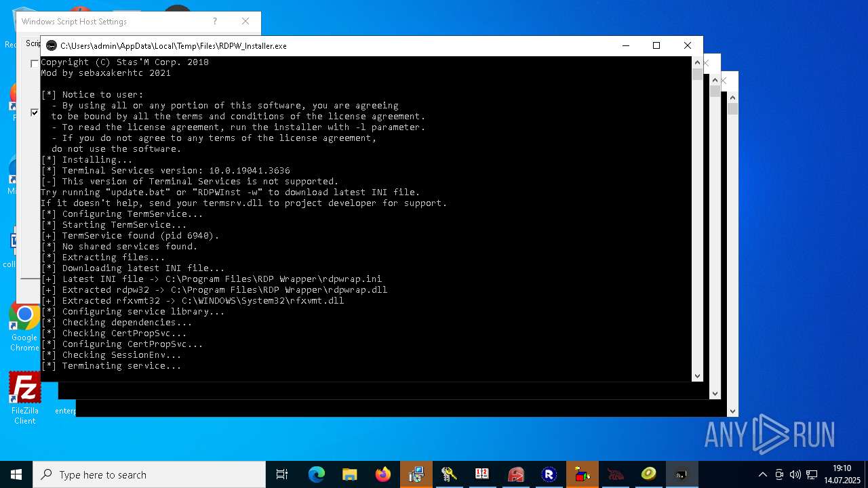Click '[*] Starting TermService...' line
The width and height of the screenshot is (868, 488).
114,225
